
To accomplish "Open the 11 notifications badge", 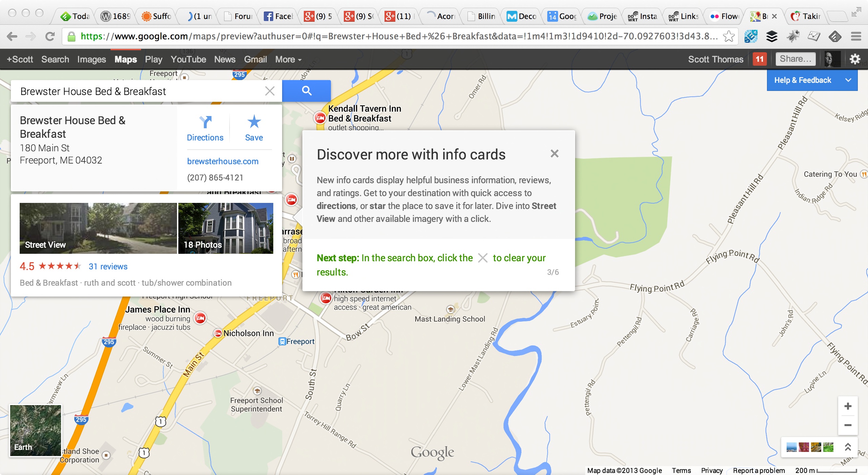I will click(759, 59).
